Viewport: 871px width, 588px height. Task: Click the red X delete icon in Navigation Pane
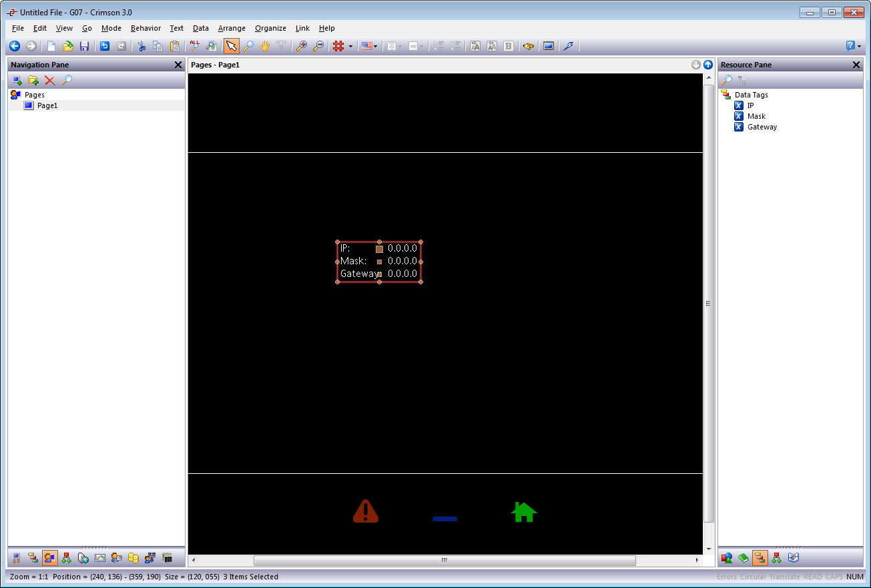(50, 81)
